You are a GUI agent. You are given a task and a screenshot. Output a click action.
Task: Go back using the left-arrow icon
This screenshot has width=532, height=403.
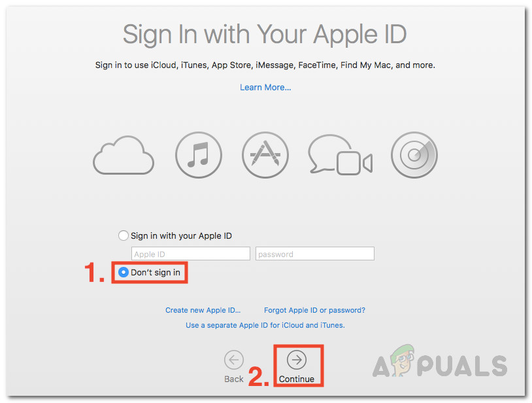234,360
